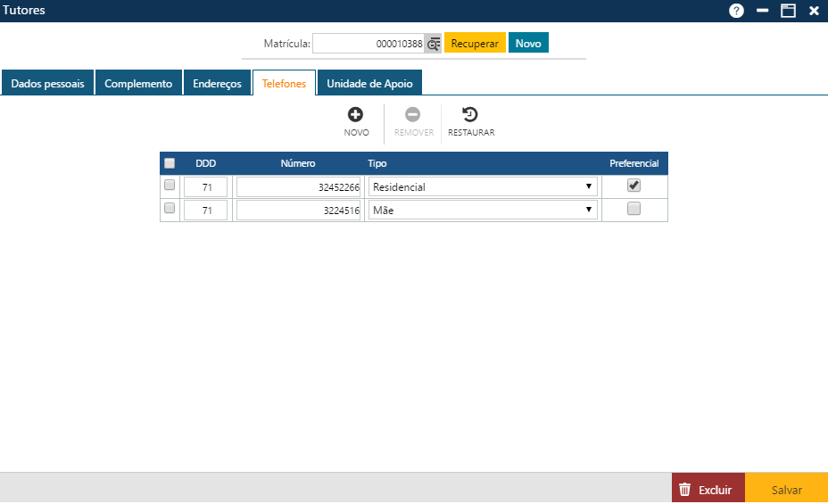The image size is (828, 504).
Task: Open the Unidade de Apoio tab
Action: (x=369, y=83)
